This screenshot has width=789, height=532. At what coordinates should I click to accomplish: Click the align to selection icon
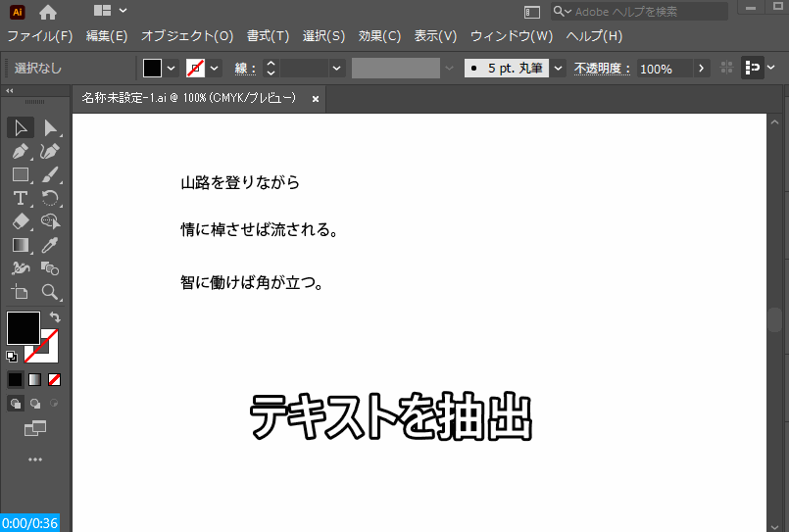(x=753, y=68)
